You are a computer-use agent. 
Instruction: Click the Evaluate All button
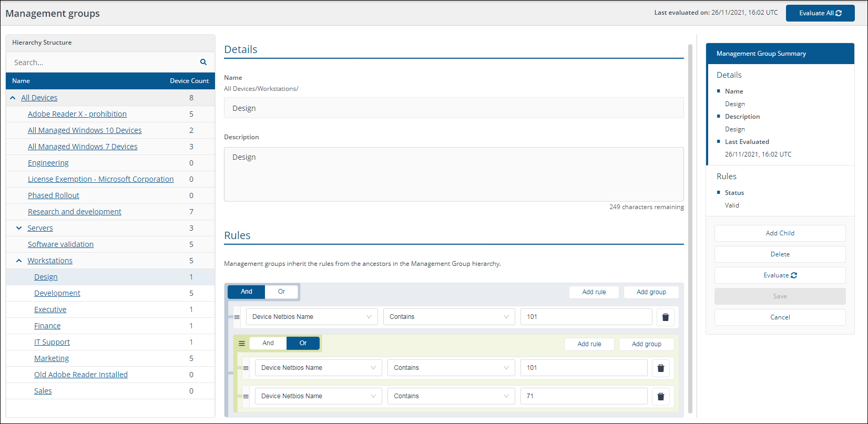click(820, 13)
